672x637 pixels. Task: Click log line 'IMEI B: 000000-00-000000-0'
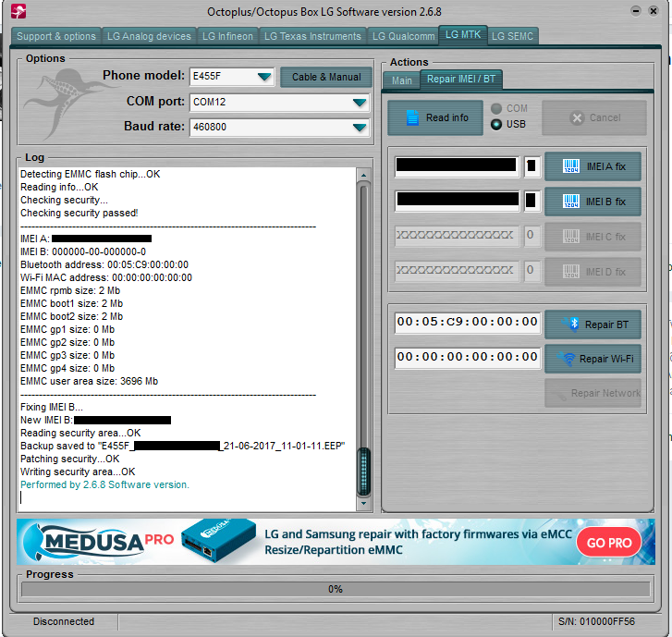pos(83,251)
